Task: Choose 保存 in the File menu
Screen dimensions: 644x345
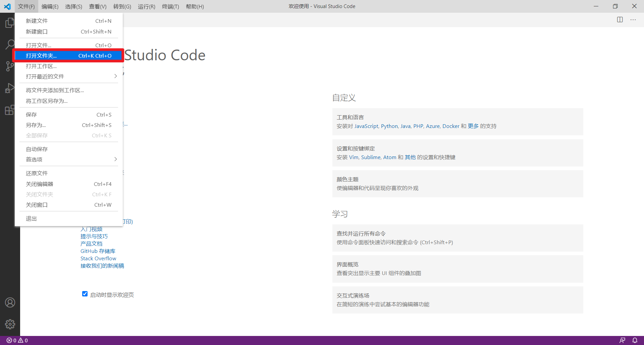Action: (69, 115)
